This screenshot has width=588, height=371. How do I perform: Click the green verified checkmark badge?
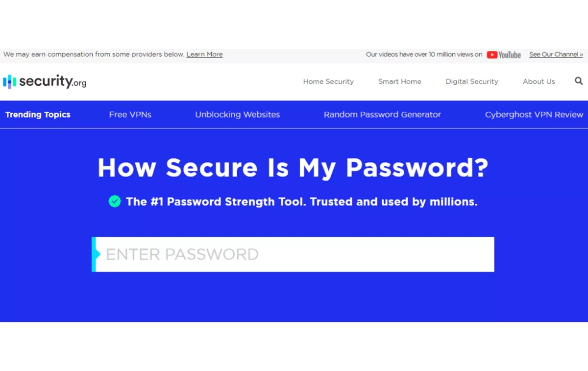(115, 201)
